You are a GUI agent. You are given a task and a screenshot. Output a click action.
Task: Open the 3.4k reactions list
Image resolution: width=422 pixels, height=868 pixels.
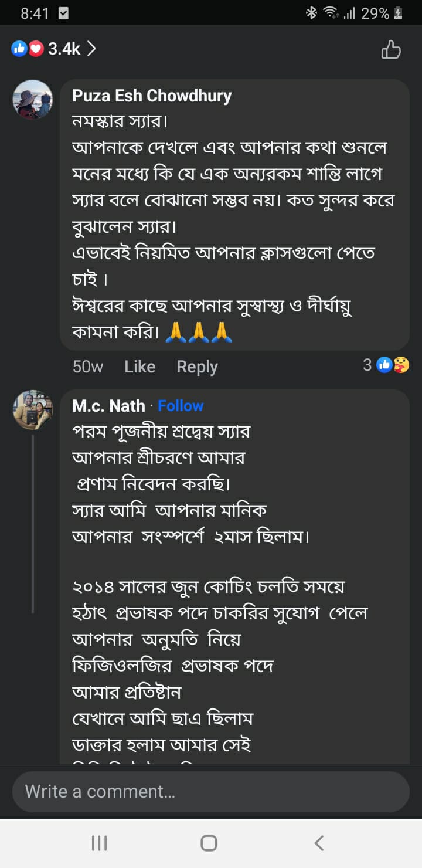coord(64,49)
